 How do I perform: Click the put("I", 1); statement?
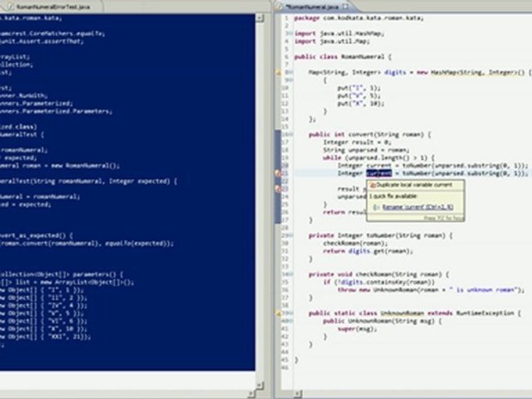pyautogui.click(x=359, y=88)
